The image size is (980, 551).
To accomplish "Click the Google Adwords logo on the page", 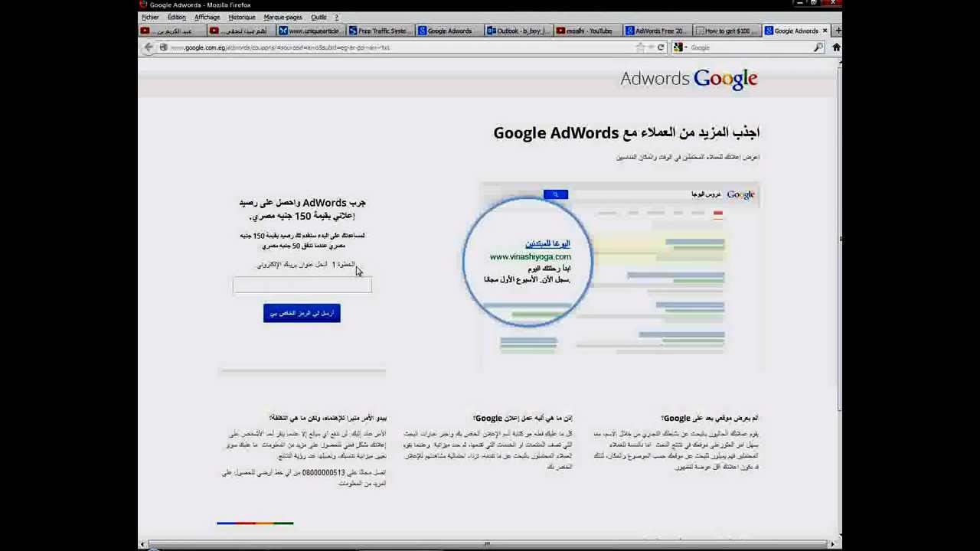I will click(689, 79).
